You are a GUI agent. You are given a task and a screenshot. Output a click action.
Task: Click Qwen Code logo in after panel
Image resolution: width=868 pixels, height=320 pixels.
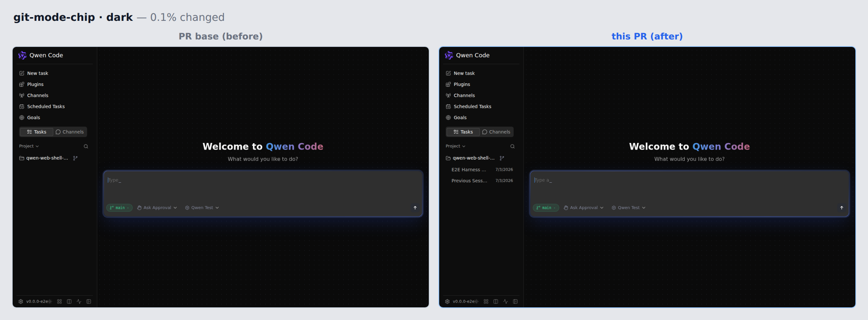449,55
